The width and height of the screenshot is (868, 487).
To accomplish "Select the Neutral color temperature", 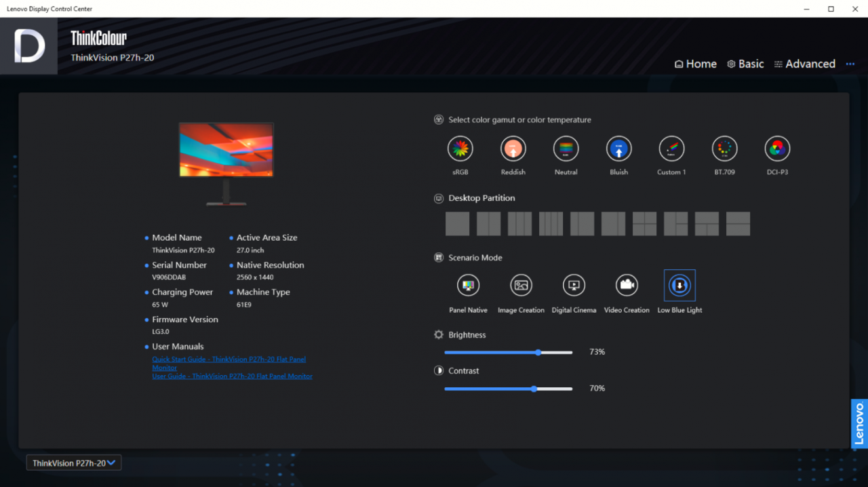I will click(566, 149).
